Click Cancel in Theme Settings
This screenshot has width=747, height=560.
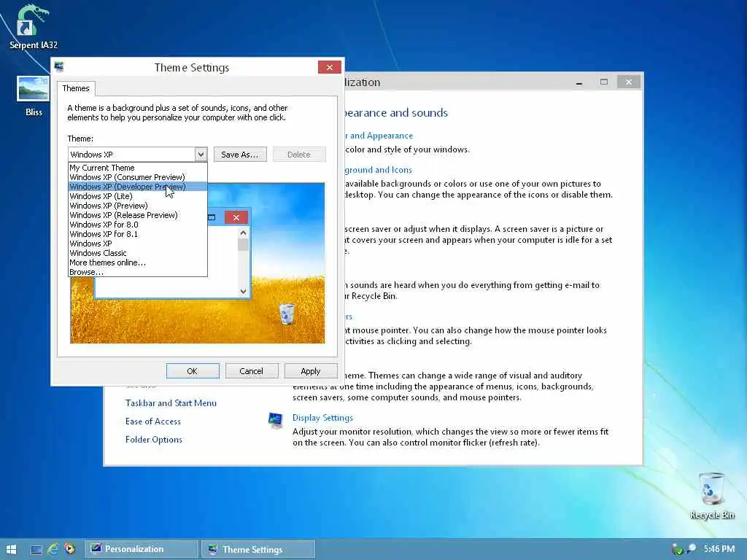click(251, 371)
